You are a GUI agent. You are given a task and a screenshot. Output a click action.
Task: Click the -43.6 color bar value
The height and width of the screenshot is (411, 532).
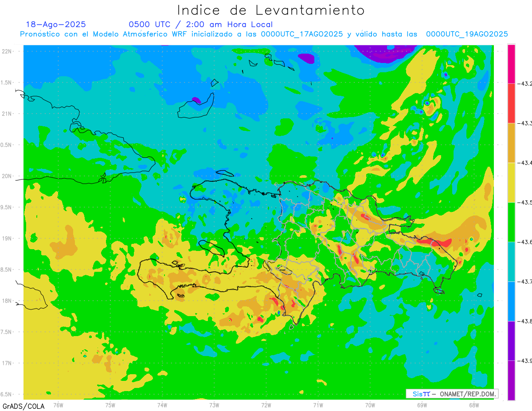point(526,242)
